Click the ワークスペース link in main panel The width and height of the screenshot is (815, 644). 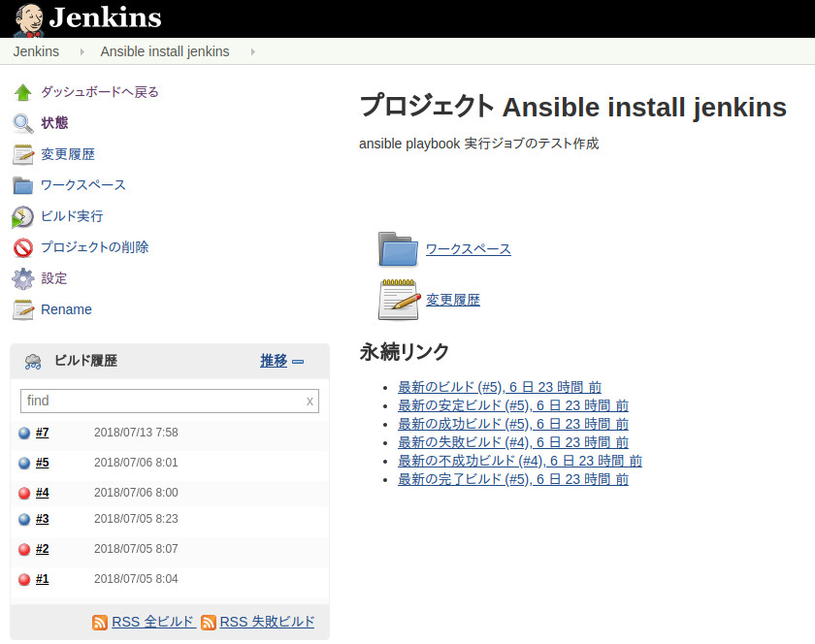[x=469, y=249]
